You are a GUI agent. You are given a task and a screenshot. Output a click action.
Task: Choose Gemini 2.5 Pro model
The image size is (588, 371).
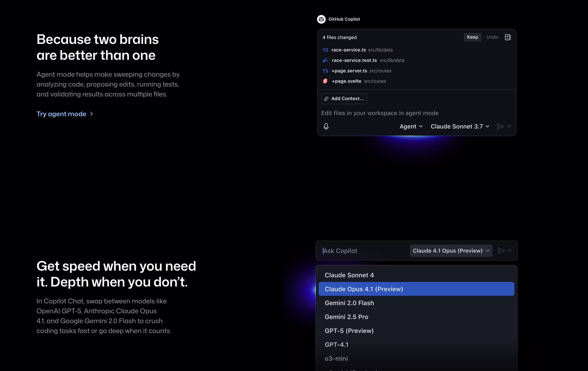click(x=416, y=317)
